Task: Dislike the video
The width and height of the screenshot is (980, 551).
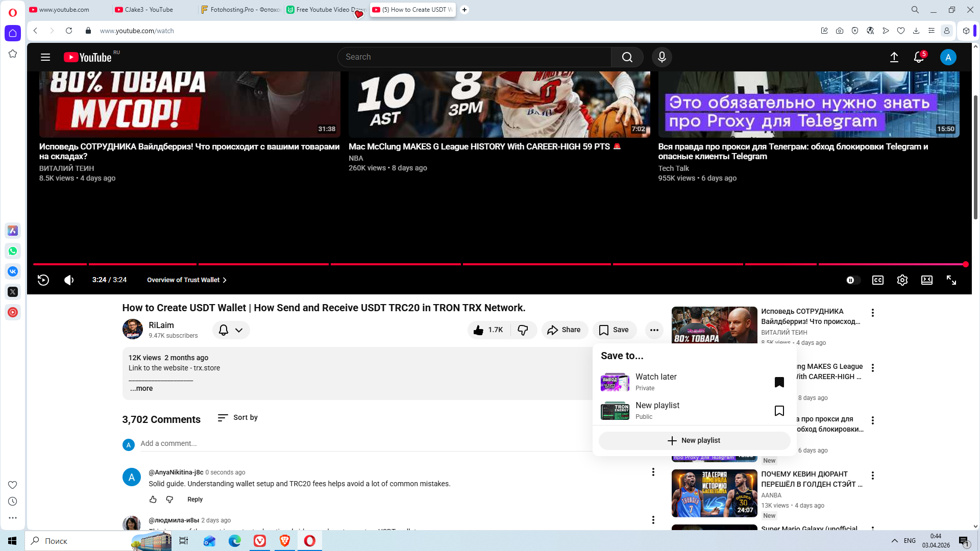Action: coord(523,330)
